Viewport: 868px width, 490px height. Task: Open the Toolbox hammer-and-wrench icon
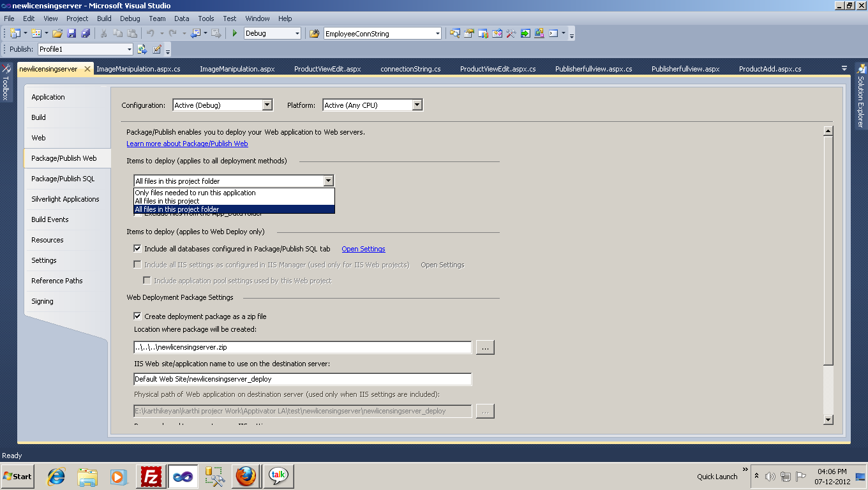pos(511,33)
